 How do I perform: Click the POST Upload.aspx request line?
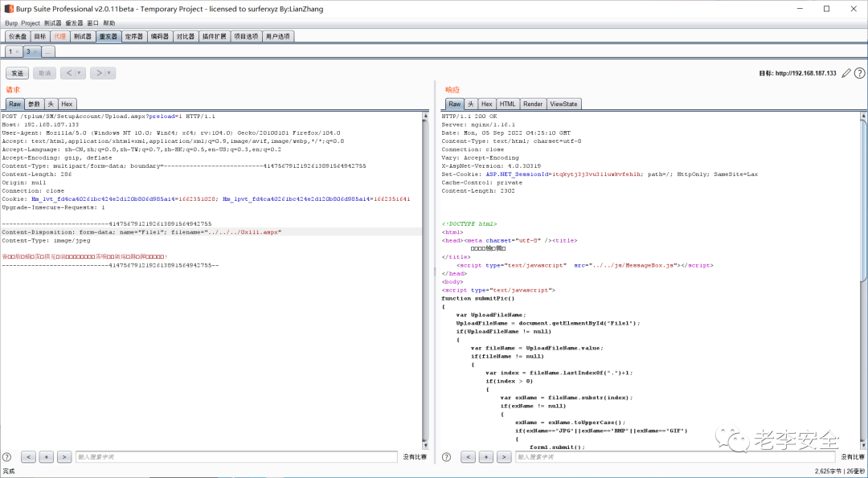[108, 116]
